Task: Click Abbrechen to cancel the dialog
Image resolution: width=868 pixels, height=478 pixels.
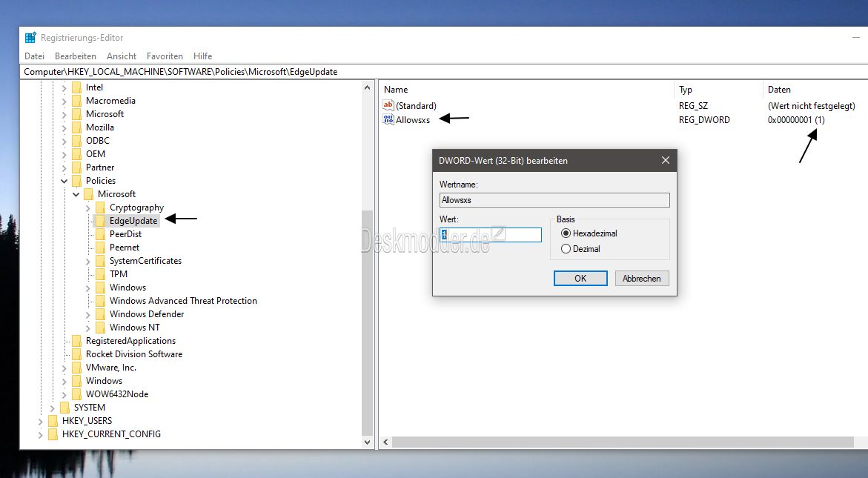Action: (642, 279)
